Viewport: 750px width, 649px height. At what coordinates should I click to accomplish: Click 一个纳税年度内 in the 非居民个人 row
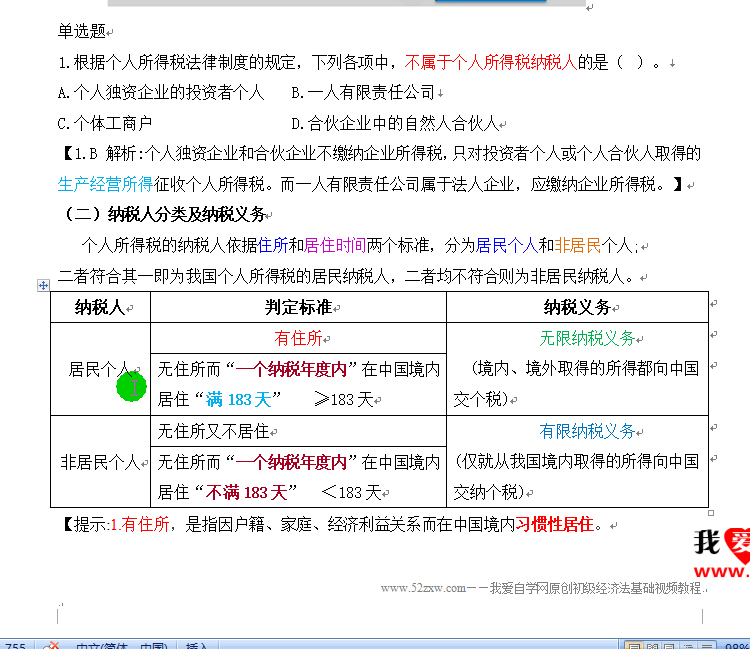pos(291,462)
